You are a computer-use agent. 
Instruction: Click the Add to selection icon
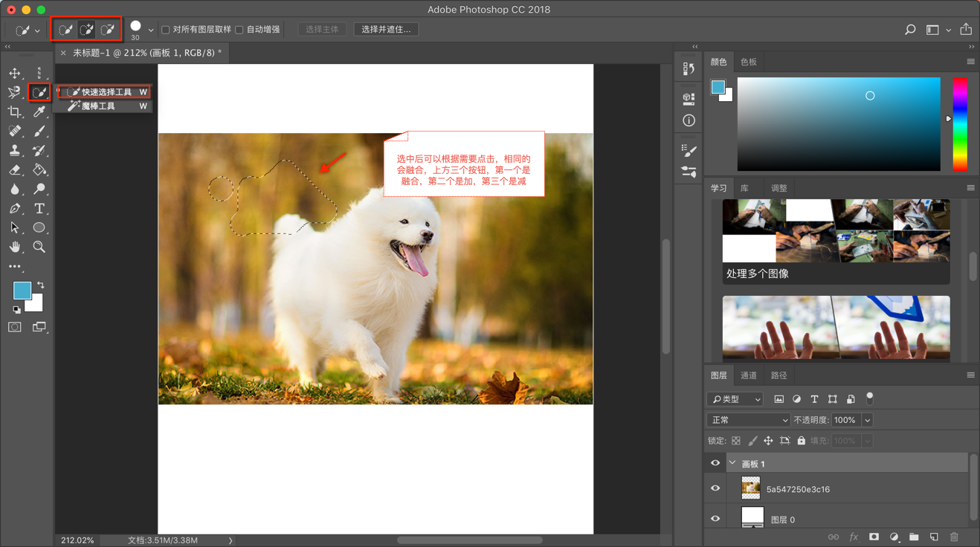tap(87, 30)
